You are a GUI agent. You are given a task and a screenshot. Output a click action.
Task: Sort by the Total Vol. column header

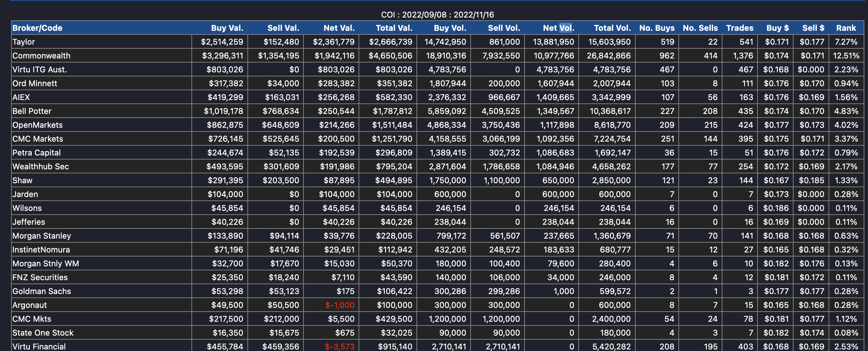coord(612,28)
